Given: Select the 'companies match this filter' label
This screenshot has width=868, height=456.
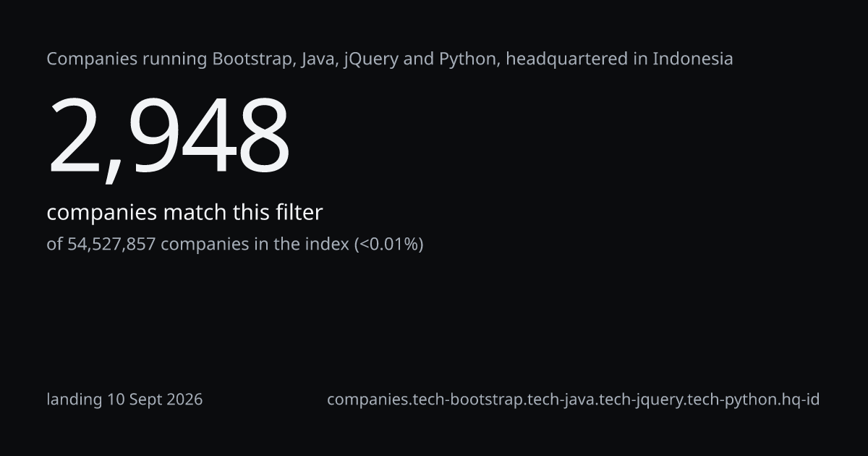Looking at the screenshot, I should [184, 213].
